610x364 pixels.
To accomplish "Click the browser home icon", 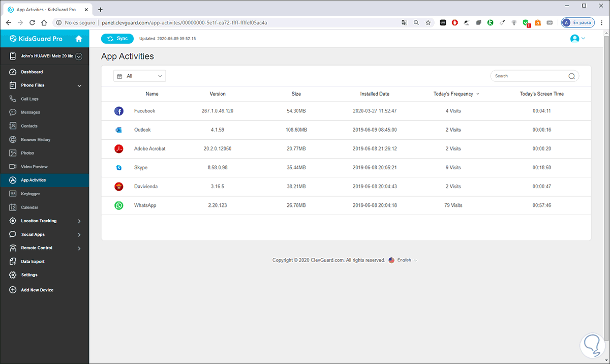I will coord(44,23).
